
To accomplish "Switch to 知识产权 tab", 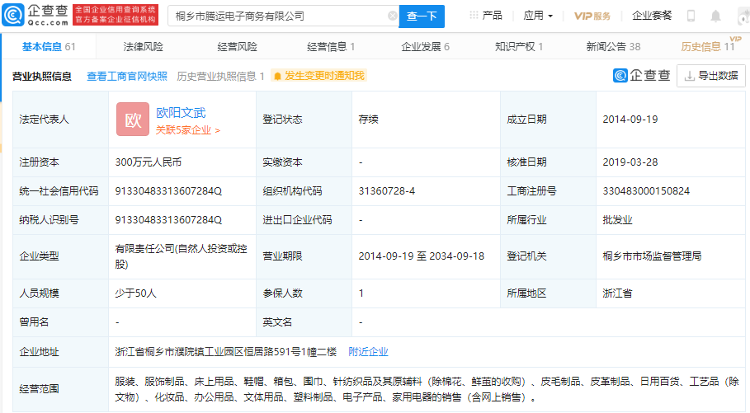I will (518, 46).
